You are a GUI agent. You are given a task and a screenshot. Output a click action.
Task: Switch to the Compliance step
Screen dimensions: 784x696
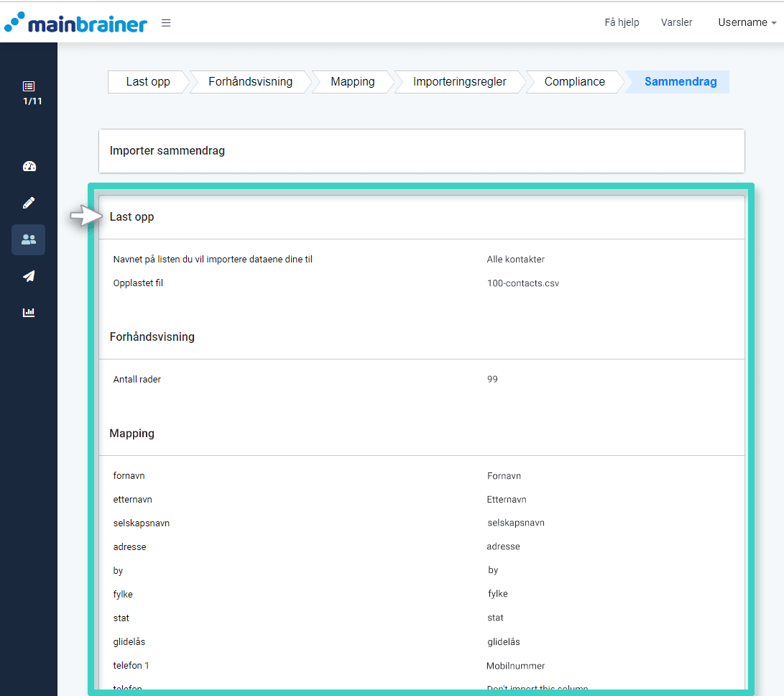click(x=573, y=81)
